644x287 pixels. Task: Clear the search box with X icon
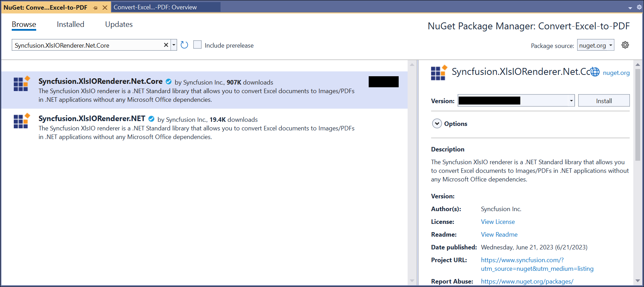[x=166, y=45]
